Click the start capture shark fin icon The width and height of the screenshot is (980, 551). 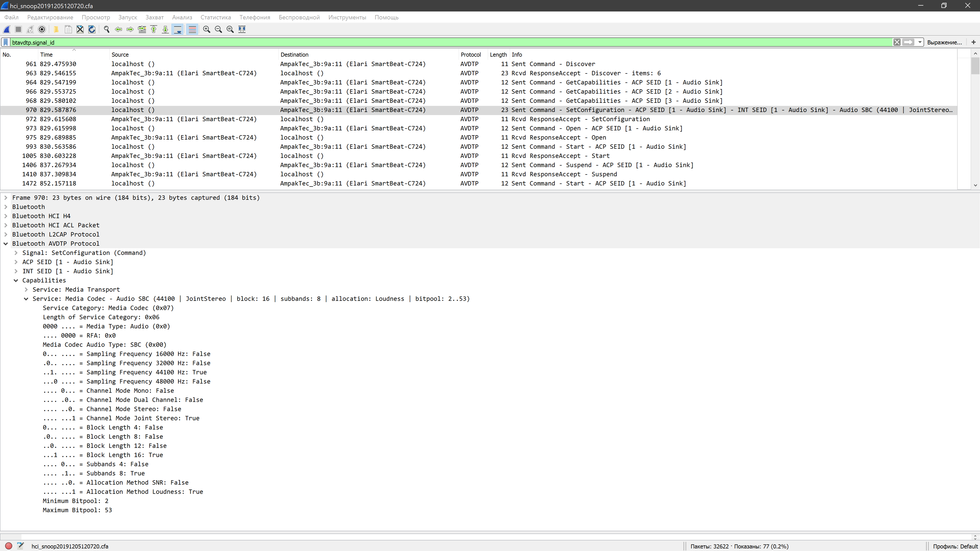tap(6, 29)
